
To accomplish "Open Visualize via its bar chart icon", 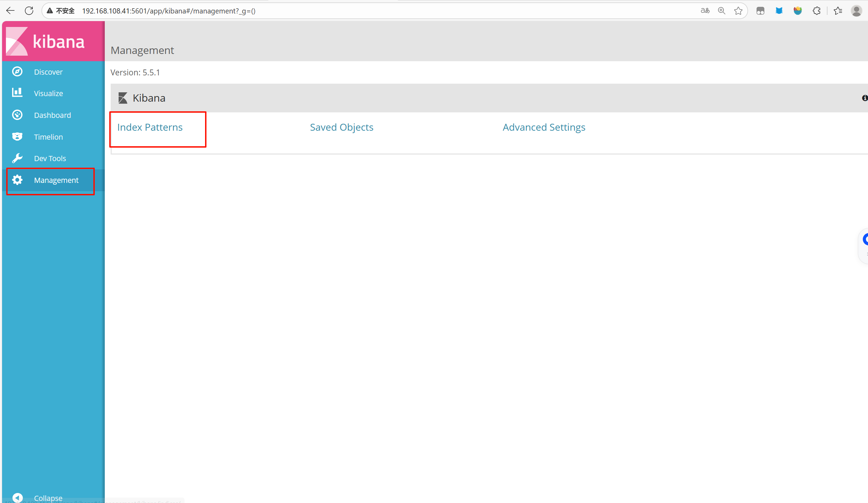I will click(x=17, y=93).
